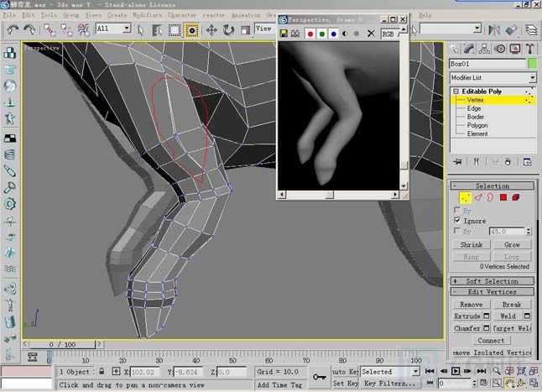Open the Help menu
Viewport: 542px width, 392px height.
tap(425, 15)
